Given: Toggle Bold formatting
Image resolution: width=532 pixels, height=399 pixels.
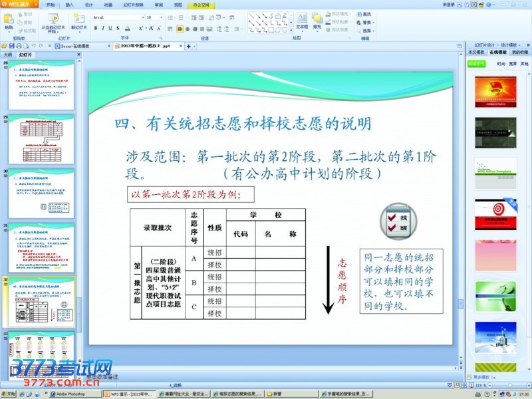Looking at the screenshot, I should click(x=95, y=28).
